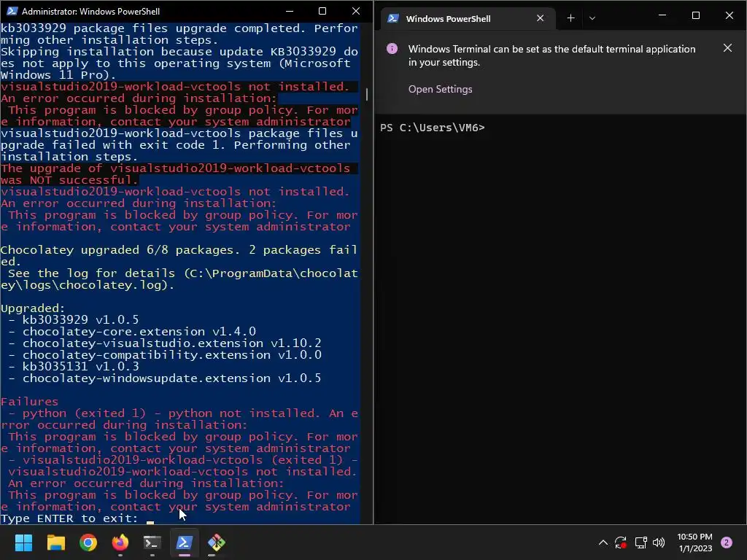Show hidden system tray icons

pos(603,542)
